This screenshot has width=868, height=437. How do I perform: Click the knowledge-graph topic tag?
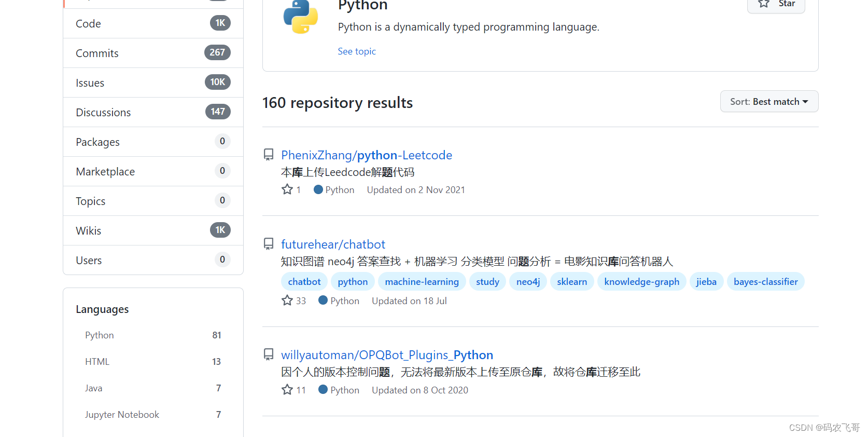(642, 281)
